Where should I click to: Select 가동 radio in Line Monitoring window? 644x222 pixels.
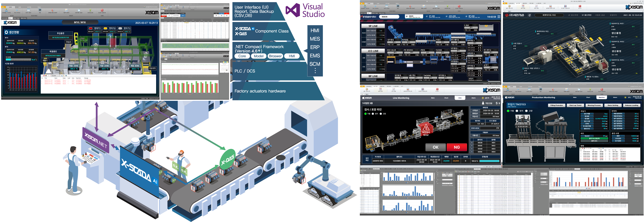point(366,114)
